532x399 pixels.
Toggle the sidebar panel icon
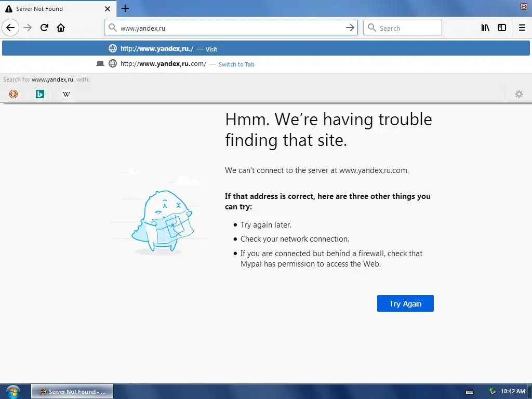point(502,28)
